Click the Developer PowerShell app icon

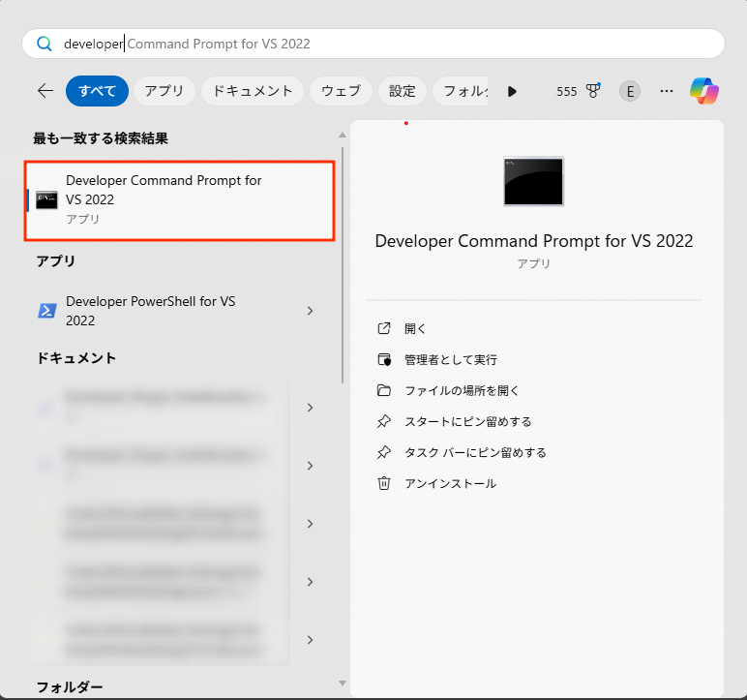point(46,311)
